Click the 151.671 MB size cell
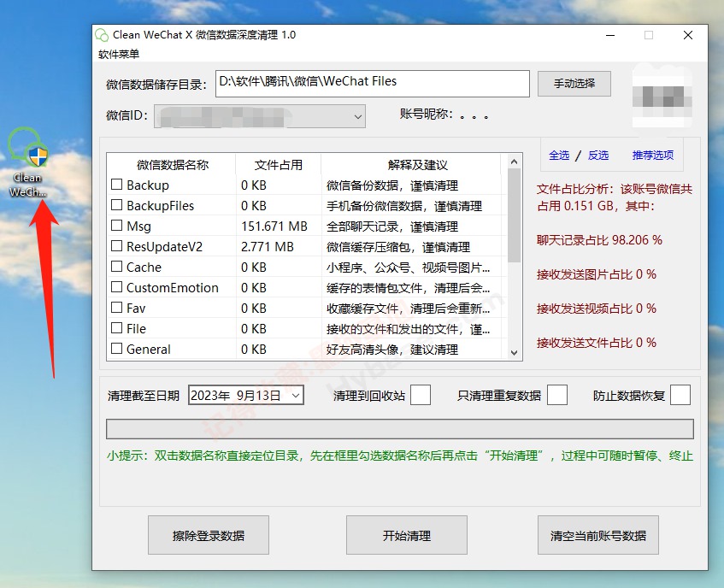 point(274,226)
